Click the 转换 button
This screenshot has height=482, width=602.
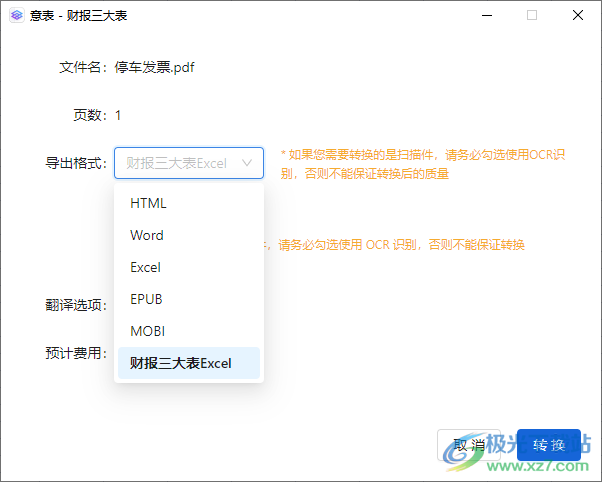pos(549,445)
